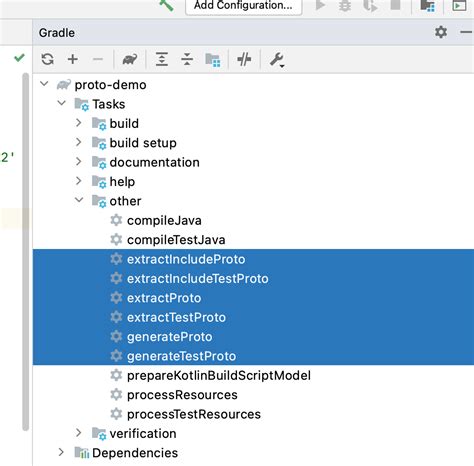474x466 pixels.
Task: Select extractProto task
Action: [253, 298]
